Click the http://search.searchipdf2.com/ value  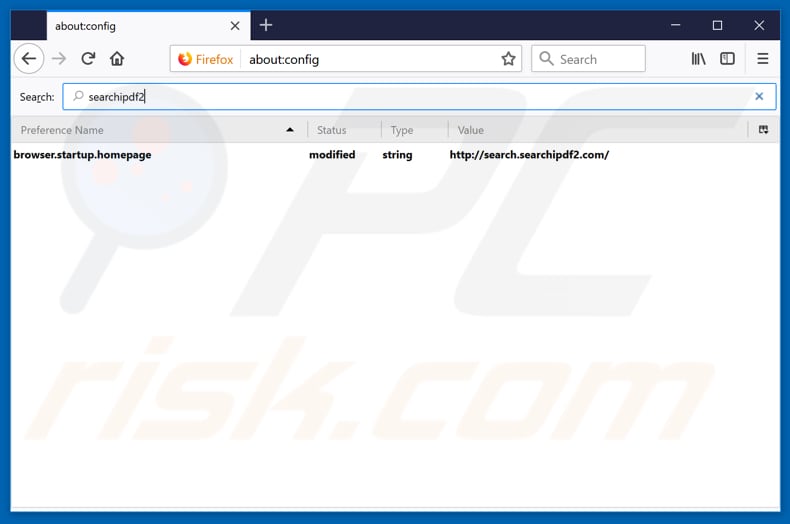pyautogui.click(x=529, y=155)
